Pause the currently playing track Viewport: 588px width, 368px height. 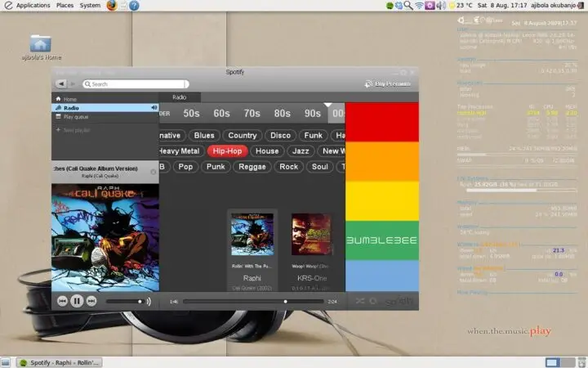(x=77, y=301)
